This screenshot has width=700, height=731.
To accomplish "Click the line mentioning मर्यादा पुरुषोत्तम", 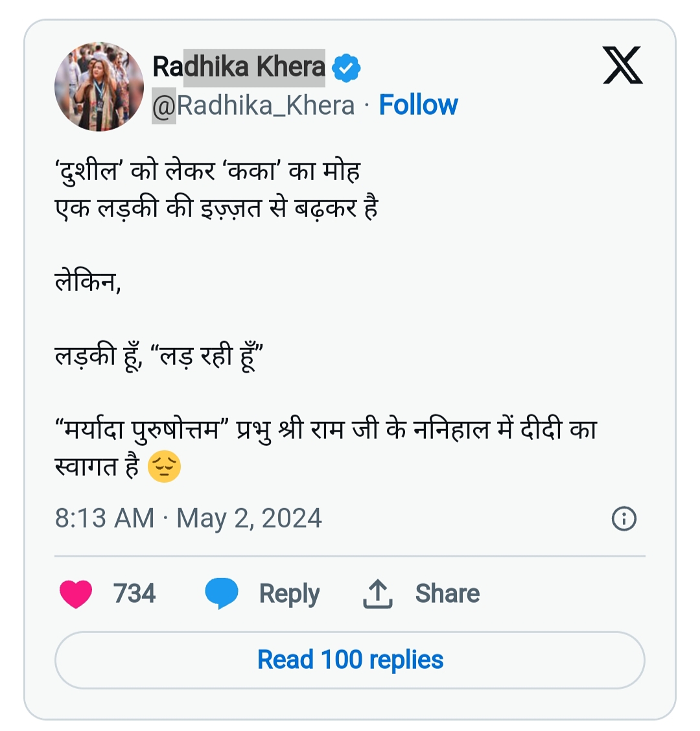I will [324, 430].
